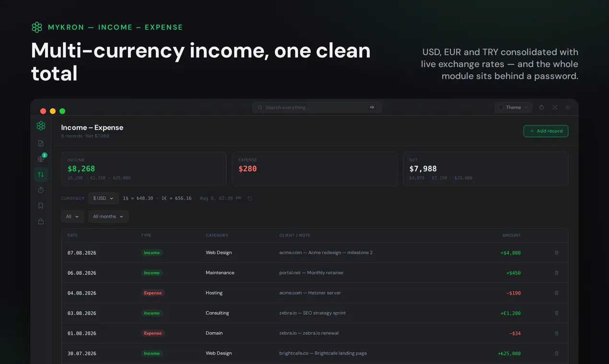Open the document notes sidebar icon
609x364 pixels.
(x=41, y=143)
